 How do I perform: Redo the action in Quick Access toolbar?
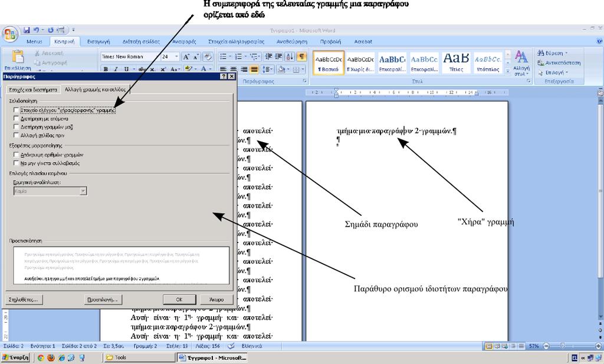pos(51,29)
